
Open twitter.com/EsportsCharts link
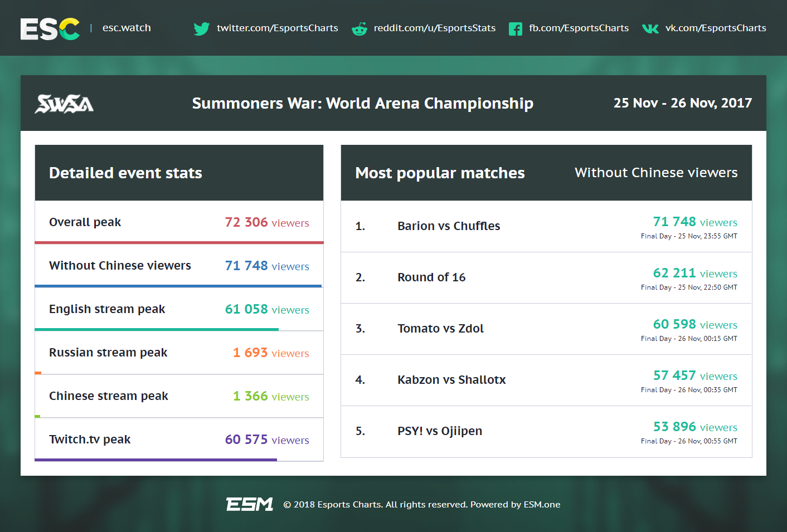tap(277, 28)
